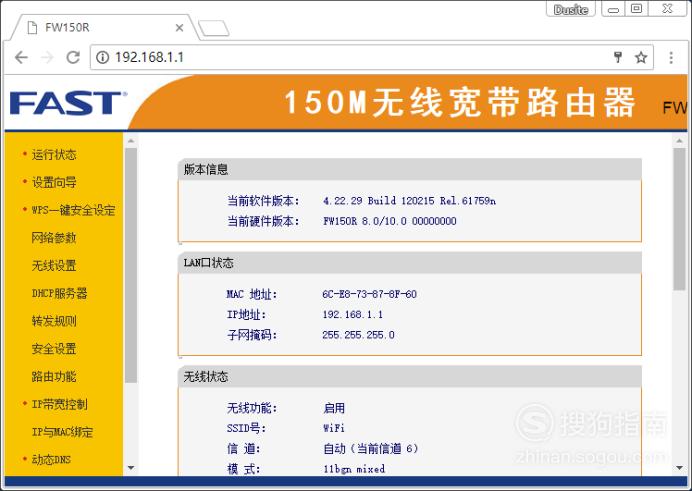Bookmark this page with the star
This screenshot has width=692, height=491.
point(641,57)
